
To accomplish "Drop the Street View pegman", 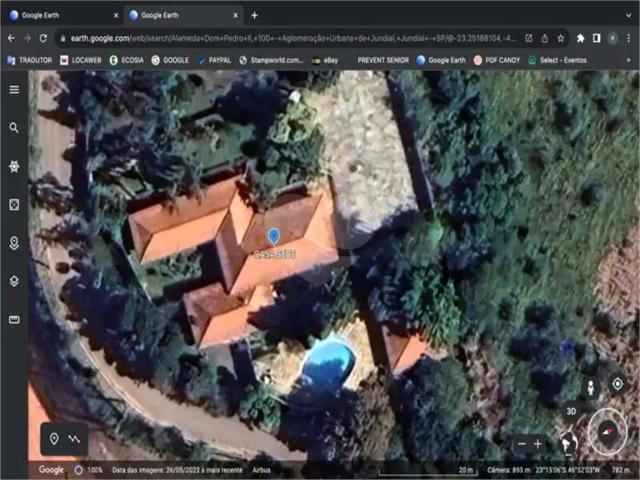I will coord(590,385).
